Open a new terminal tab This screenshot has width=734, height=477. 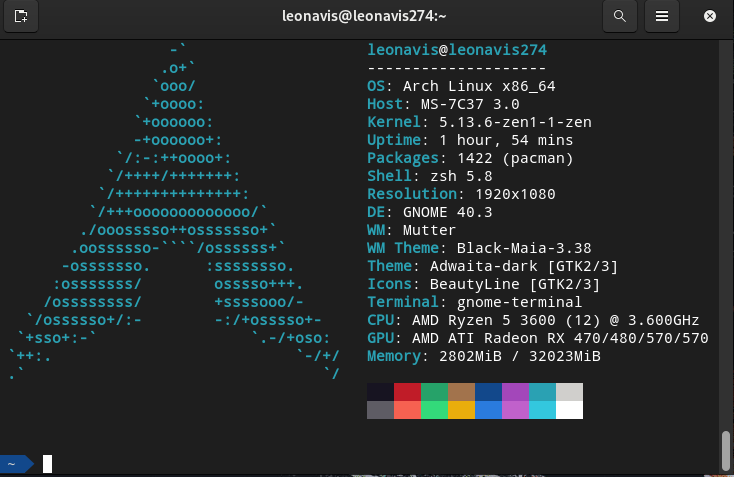click(x=21, y=16)
